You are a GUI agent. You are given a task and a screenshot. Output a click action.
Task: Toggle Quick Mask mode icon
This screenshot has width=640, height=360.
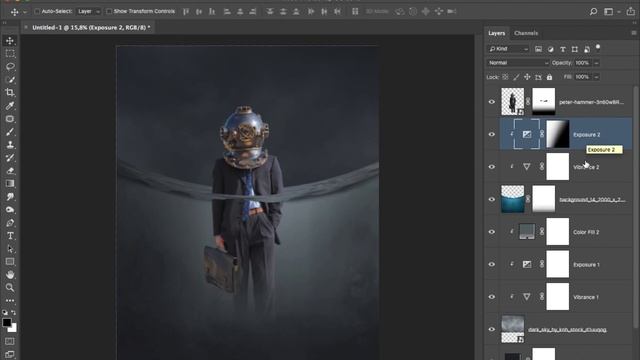[10, 341]
